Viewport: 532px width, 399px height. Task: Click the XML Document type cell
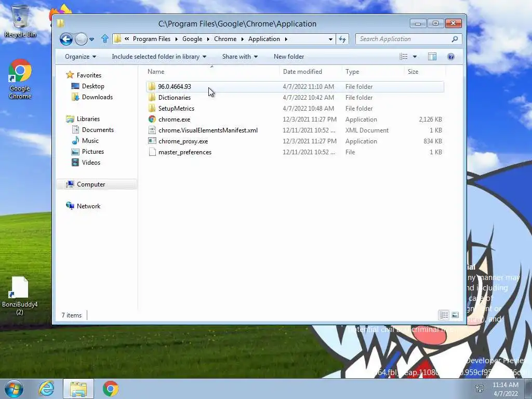[367, 130]
